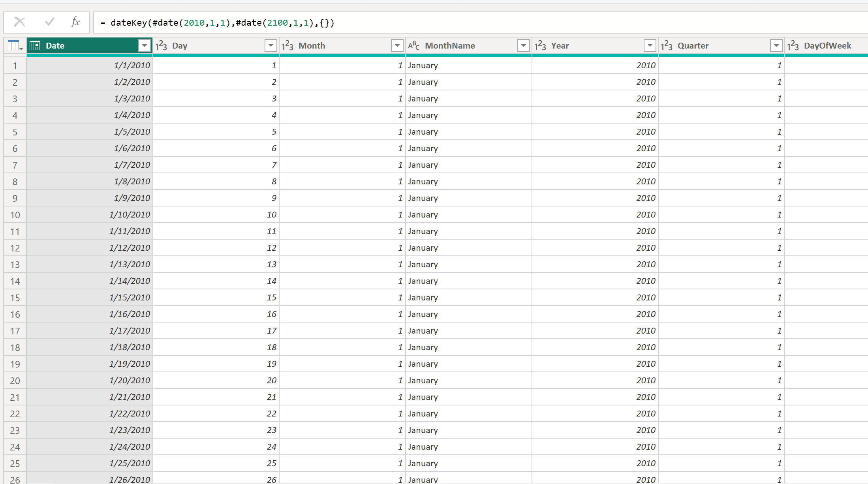Click the confirm formula checkmark icon
868x484 pixels.
coord(49,22)
